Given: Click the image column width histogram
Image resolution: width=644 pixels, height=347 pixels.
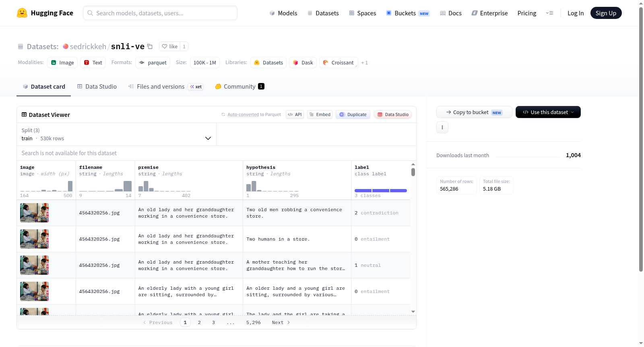Looking at the screenshot, I should point(46,186).
